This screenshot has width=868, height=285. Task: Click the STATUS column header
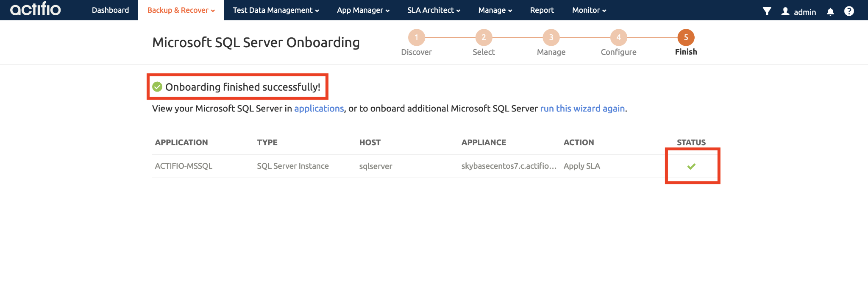(x=691, y=142)
